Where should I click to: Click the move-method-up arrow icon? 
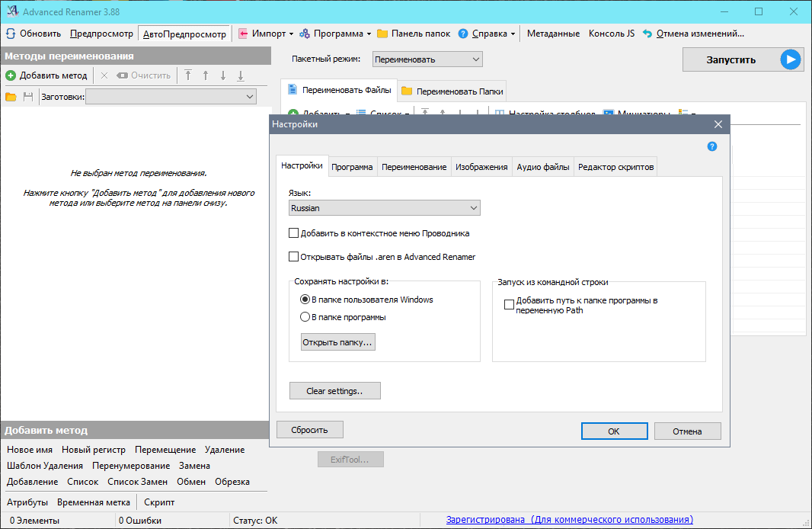pyautogui.click(x=206, y=75)
